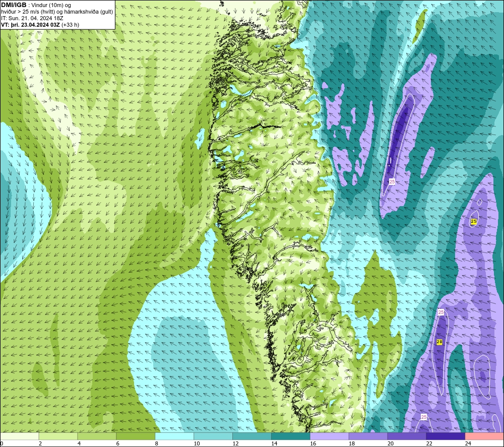504x447 pixels.
Task: Select the 14–16 m/s dark teal legend swatch
Action: [291, 436]
